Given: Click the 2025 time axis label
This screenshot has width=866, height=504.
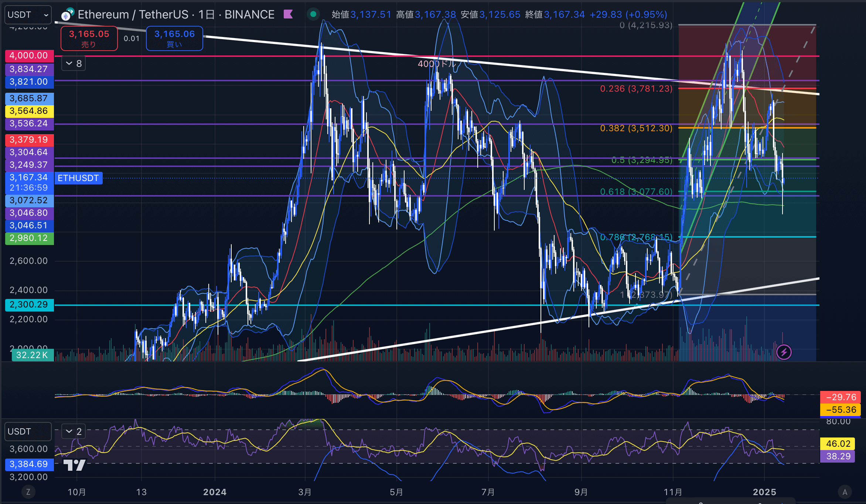Looking at the screenshot, I should [764, 492].
